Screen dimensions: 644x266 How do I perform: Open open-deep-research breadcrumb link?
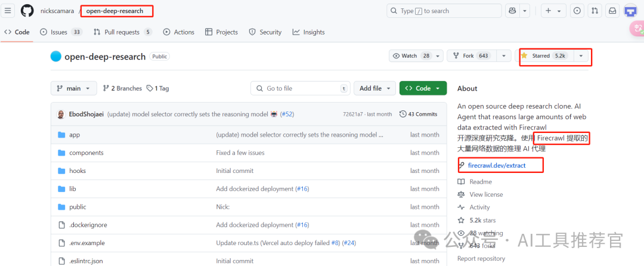[115, 11]
